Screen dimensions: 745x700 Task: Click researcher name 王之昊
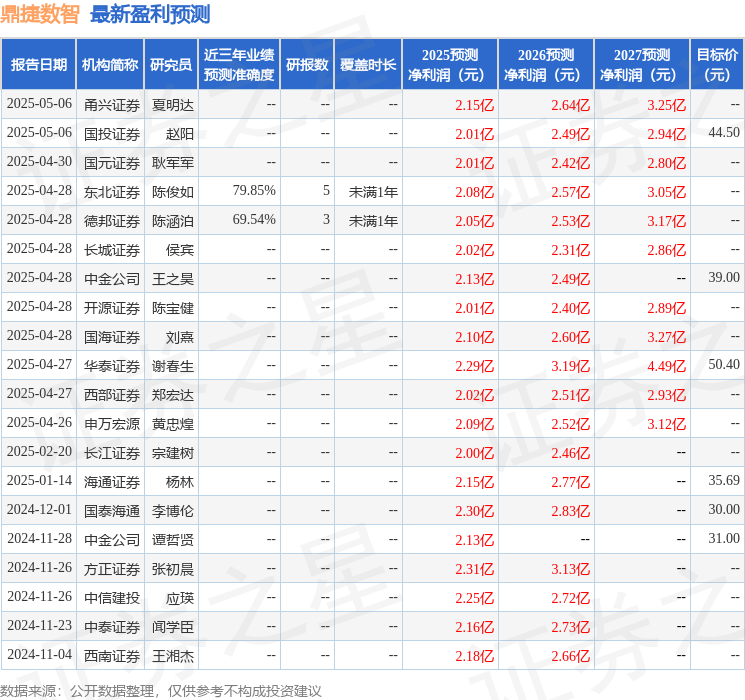tap(172, 279)
